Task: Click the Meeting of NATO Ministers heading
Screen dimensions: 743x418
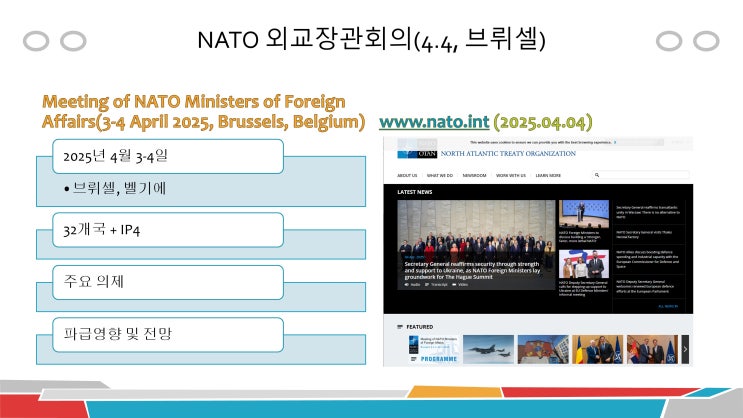Action: (x=203, y=111)
